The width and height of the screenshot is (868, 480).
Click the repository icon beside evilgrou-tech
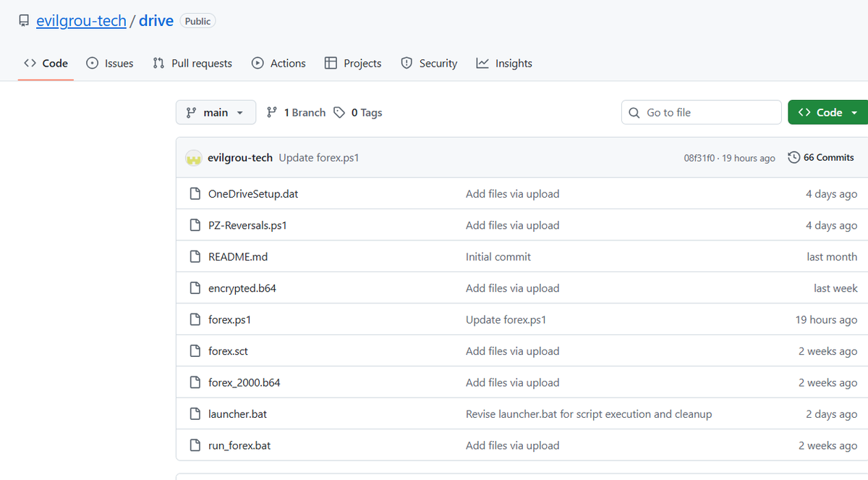tap(24, 21)
